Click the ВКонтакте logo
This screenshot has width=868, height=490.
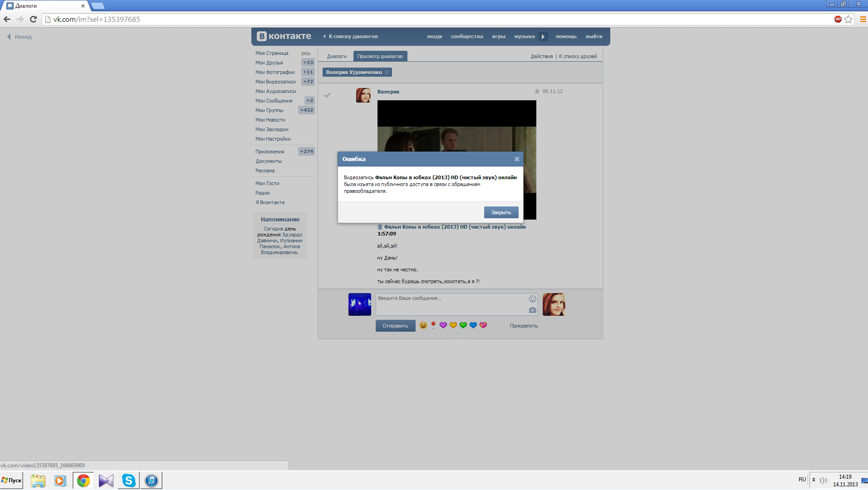point(284,36)
